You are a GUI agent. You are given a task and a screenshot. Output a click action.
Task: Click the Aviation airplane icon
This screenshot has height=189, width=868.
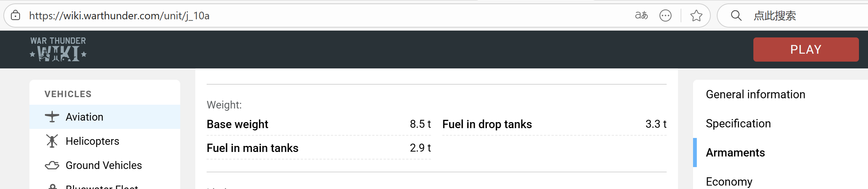click(x=52, y=117)
